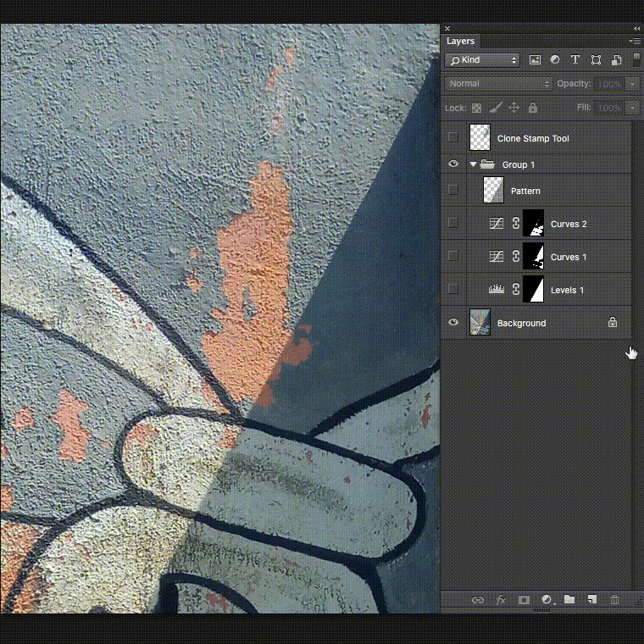The height and width of the screenshot is (644, 644).
Task: Click the Curves 1 mask link icon
Action: [516, 256]
